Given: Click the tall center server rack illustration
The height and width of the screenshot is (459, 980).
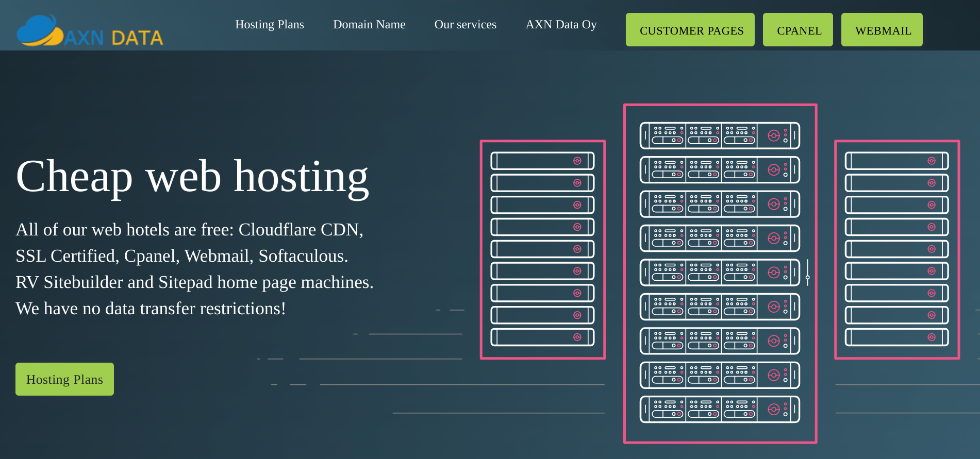Looking at the screenshot, I should (720, 274).
